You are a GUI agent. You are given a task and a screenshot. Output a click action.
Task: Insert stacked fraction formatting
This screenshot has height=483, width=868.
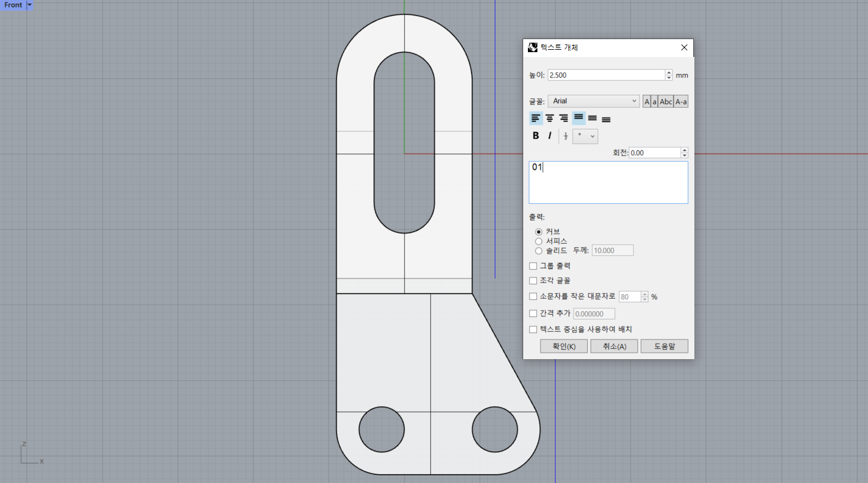(566, 136)
